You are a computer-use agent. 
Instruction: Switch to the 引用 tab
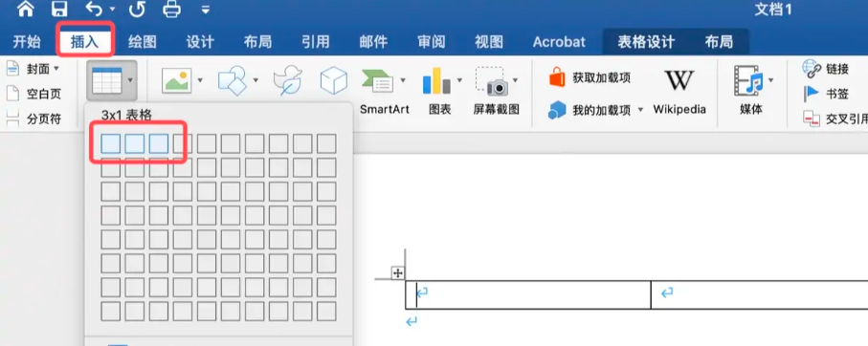316,42
